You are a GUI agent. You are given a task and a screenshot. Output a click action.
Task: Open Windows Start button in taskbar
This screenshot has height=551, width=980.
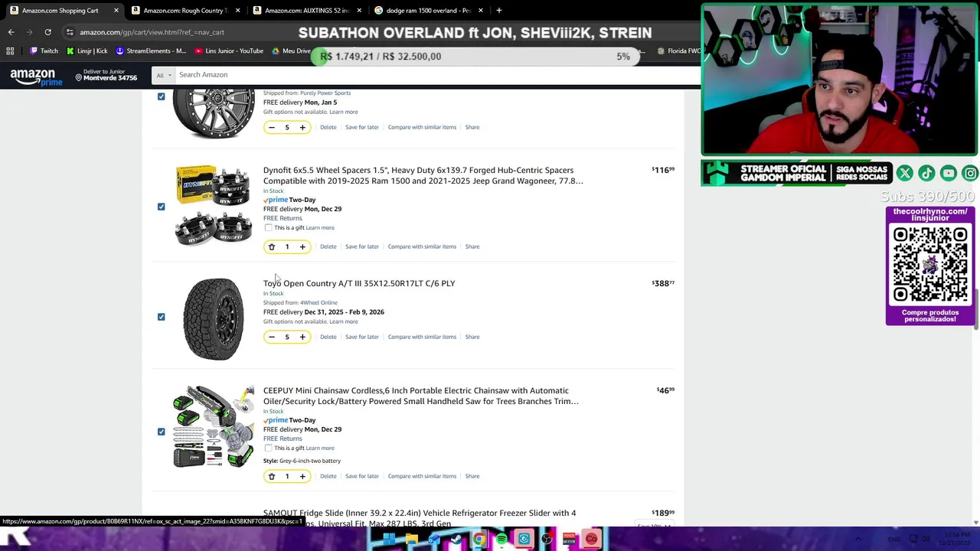pyautogui.click(x=389, y=540)
